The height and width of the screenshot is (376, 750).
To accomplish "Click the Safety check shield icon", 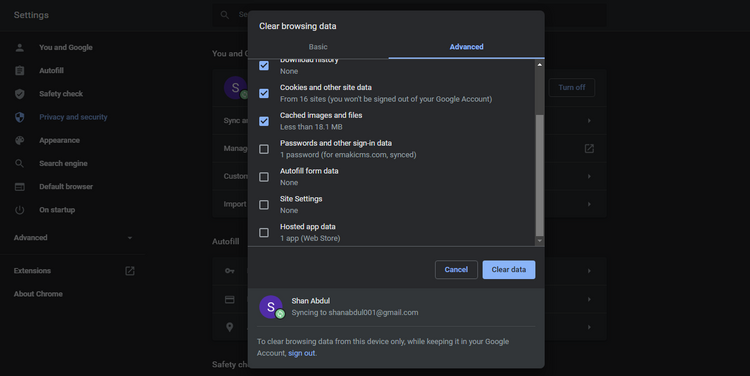I will tap(20, 94).
